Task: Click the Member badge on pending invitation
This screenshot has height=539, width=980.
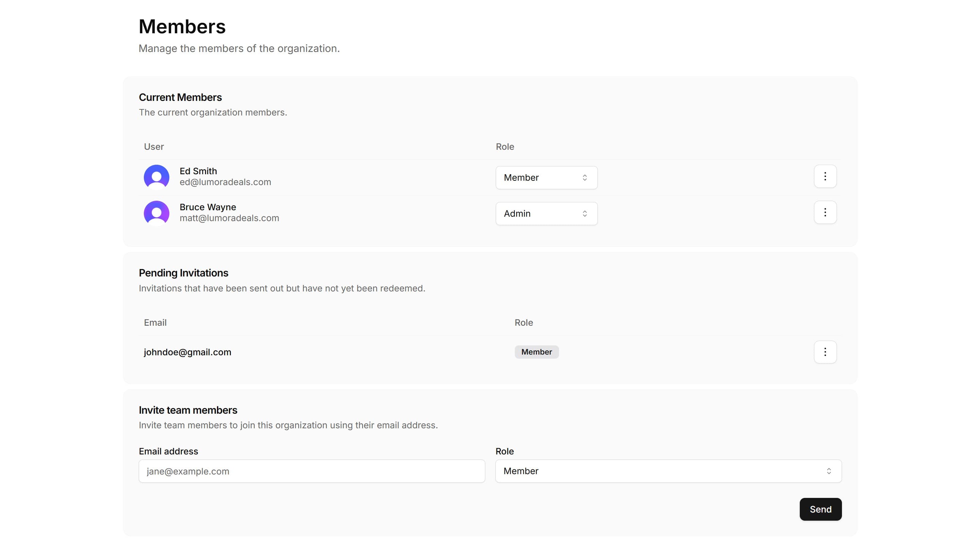Action: click(536, 352)
